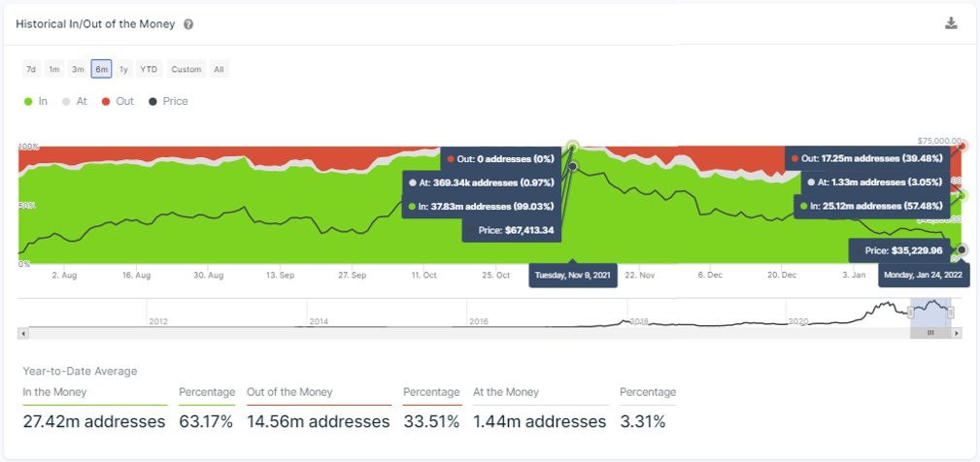Click the Nov 9 2021 price point
The image size is (980, 462).
click(x=572, y=166)
